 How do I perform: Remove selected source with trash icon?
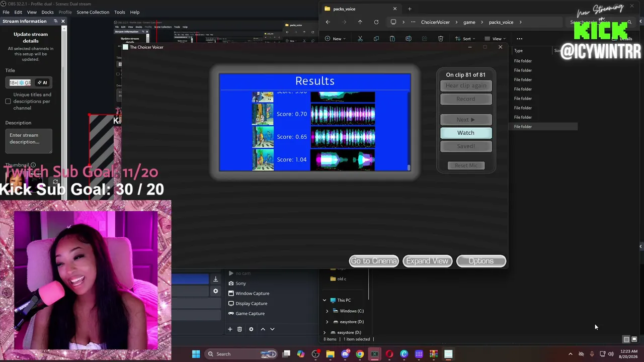(239, 329)
